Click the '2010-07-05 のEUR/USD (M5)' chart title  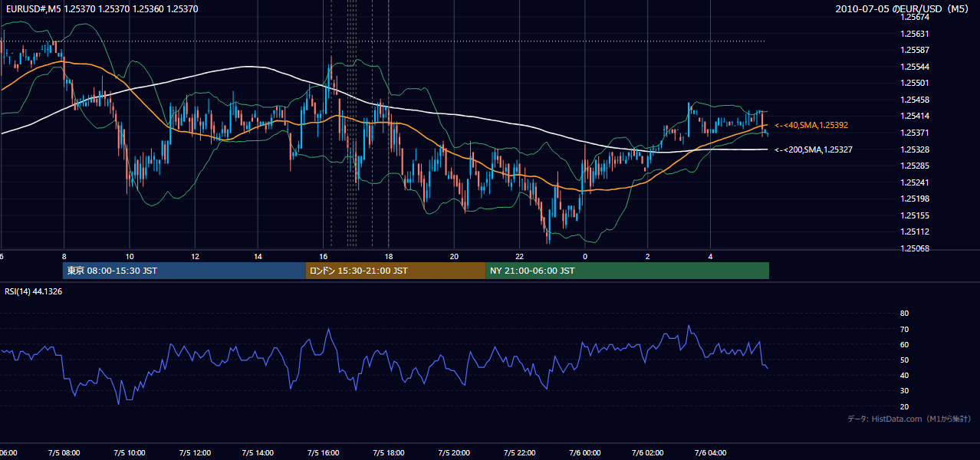pos(903,8)
